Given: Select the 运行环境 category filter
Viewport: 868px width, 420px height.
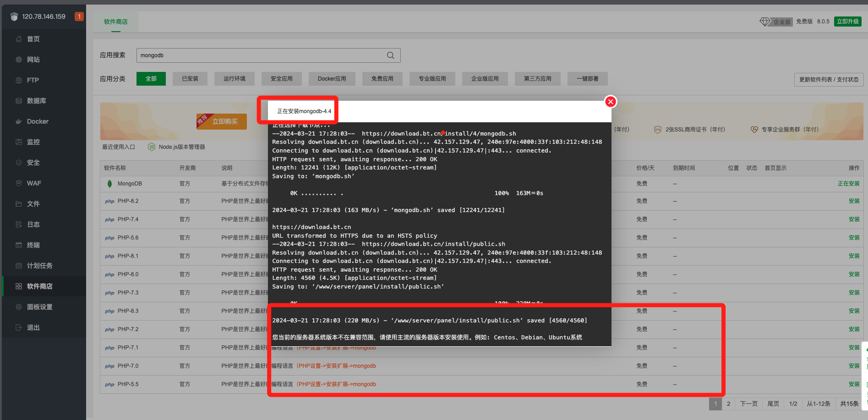Looking at the screenshot, I should 235,79.
